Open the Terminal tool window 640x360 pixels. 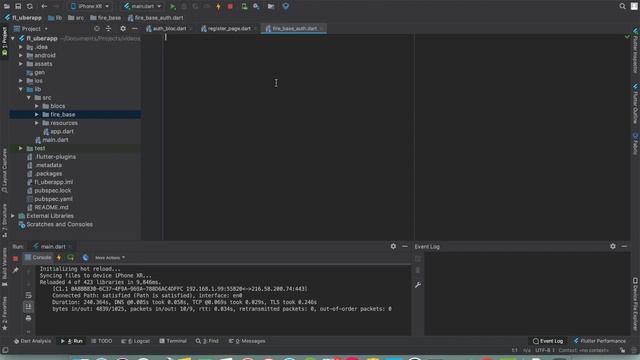coord(173,341)
